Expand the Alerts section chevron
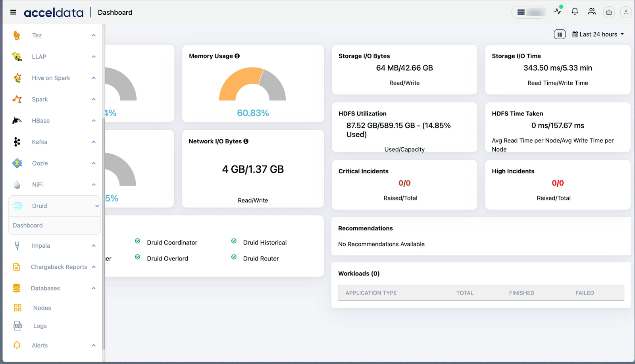 point(94,345)
